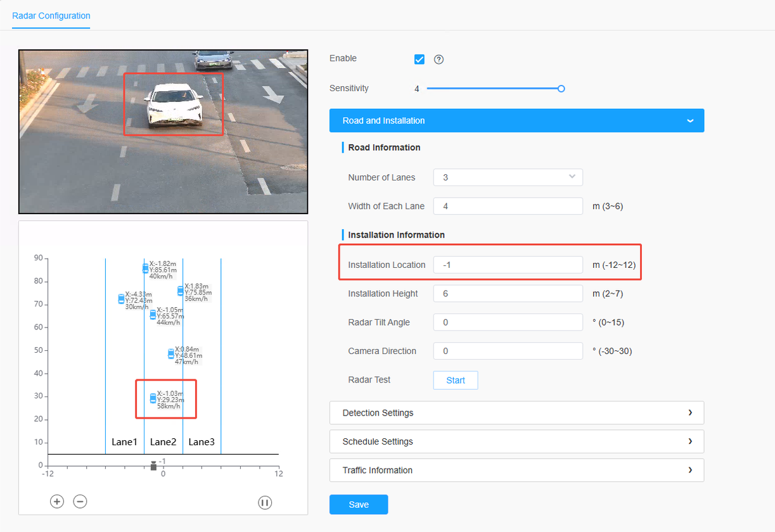Pause the radar chart display
Image resolution: width=775 pixels, height=532 pixels.
265,502
